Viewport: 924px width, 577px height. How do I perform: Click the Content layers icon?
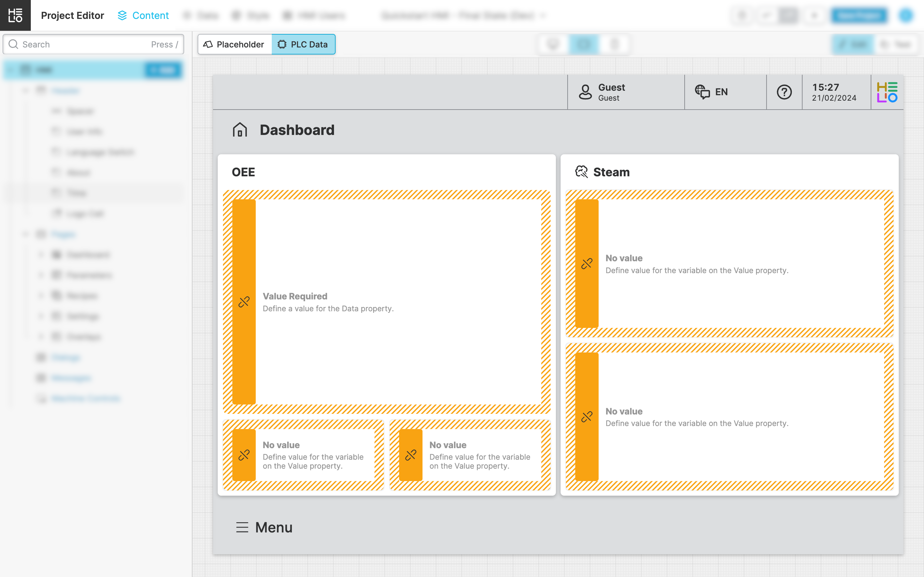pyautogui.click(x=122, y=15)
